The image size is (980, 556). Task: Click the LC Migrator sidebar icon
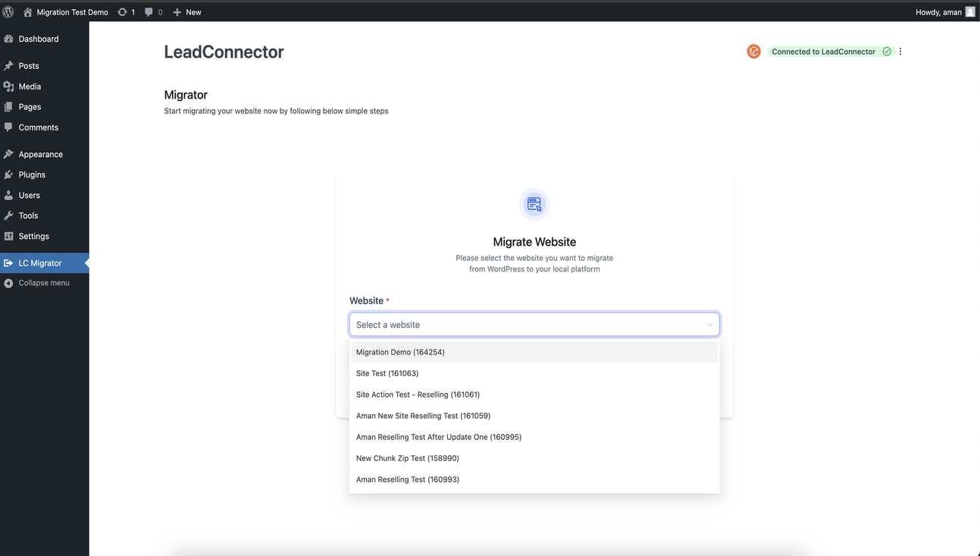9,262
